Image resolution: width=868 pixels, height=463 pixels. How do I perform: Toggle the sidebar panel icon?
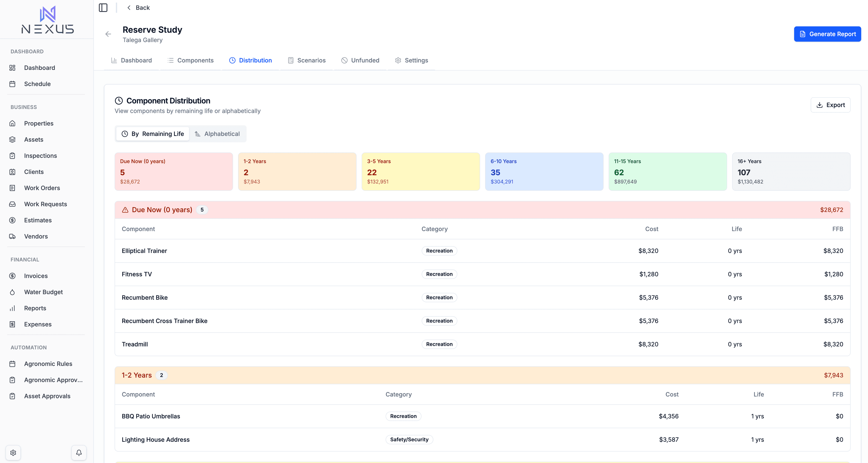[x=103, y=8]
